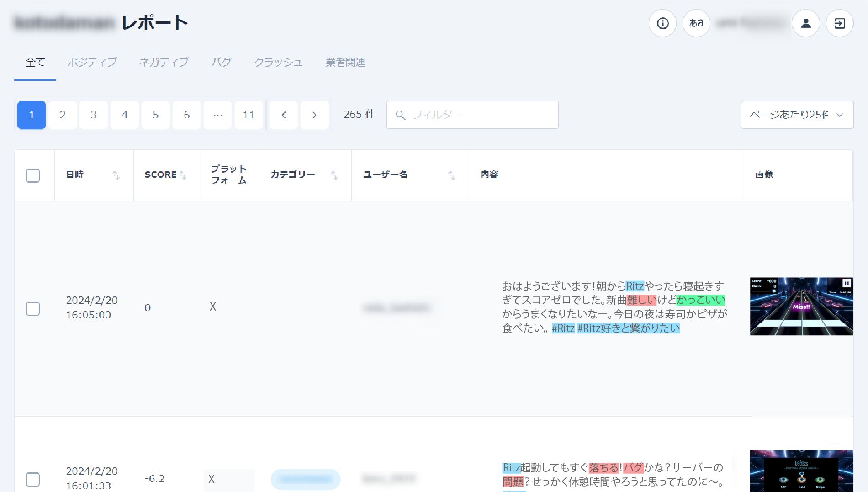Image resolution: width=868 pixels, height=492 pixels.
Task: Click the あa language switch icon
Action: (696, 23)
